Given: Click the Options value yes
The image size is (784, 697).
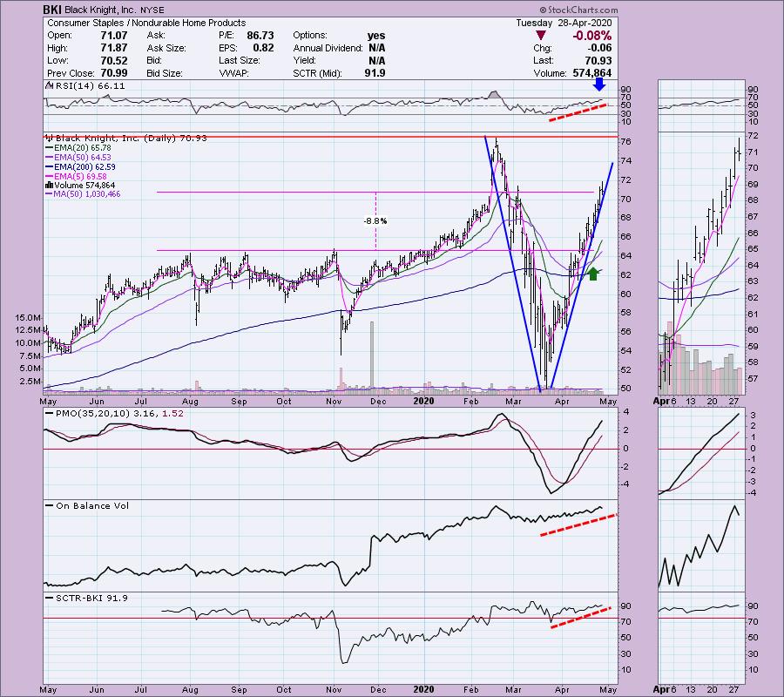Looking at the screenshot, I should tap(376, 36).
